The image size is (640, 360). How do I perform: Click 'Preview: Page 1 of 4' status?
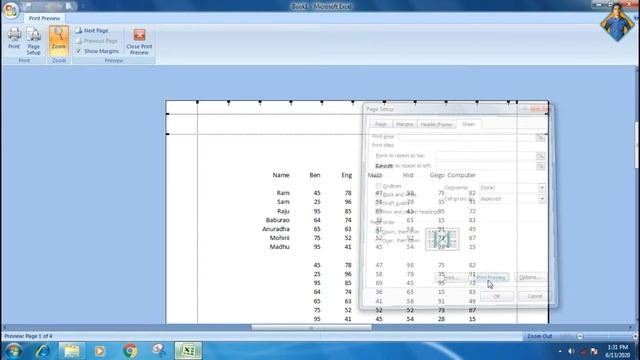click(28, 336)
